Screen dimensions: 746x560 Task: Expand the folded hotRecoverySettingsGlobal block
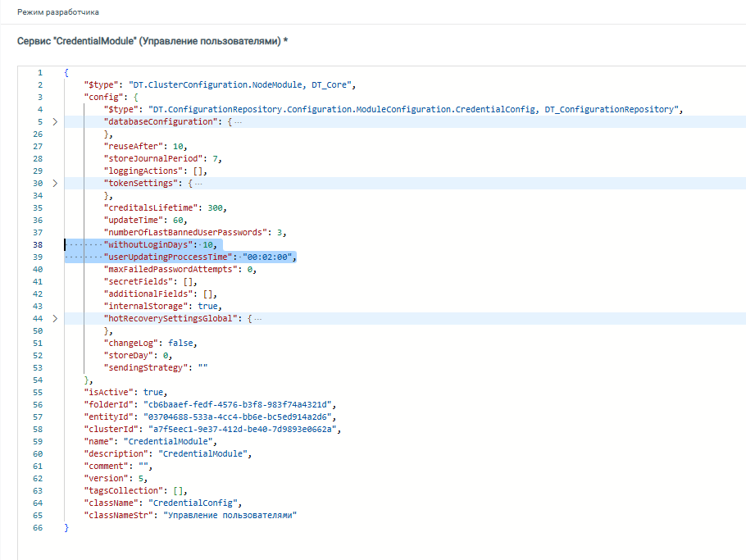point(55,318)
